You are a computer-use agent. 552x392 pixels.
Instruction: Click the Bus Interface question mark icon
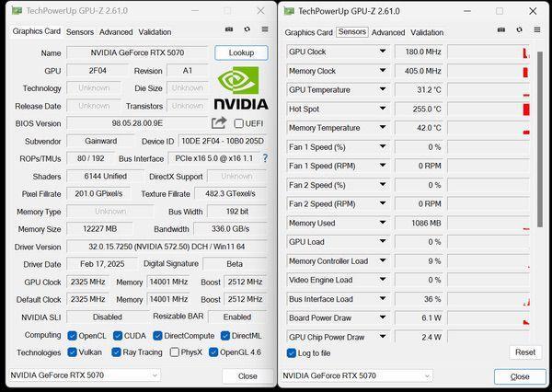coord(265,158)
